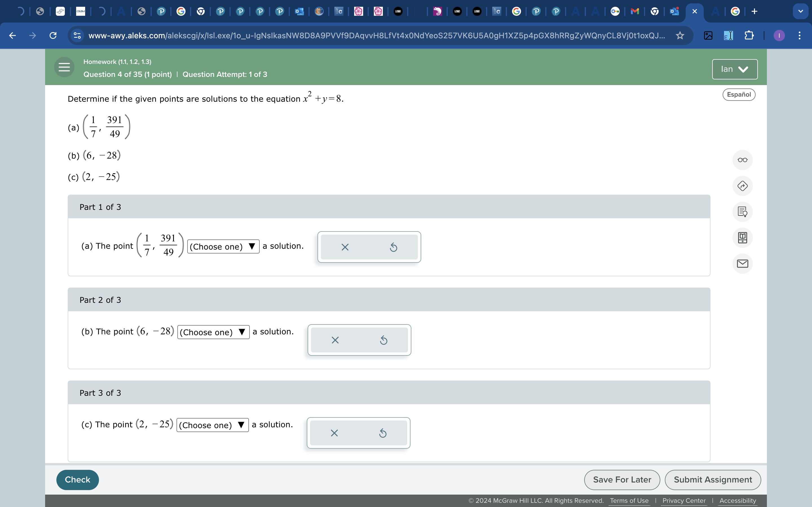Screen dimensions: 812x507
Task: Select the Gmail tab in the browser
Action: click(634, 11)
